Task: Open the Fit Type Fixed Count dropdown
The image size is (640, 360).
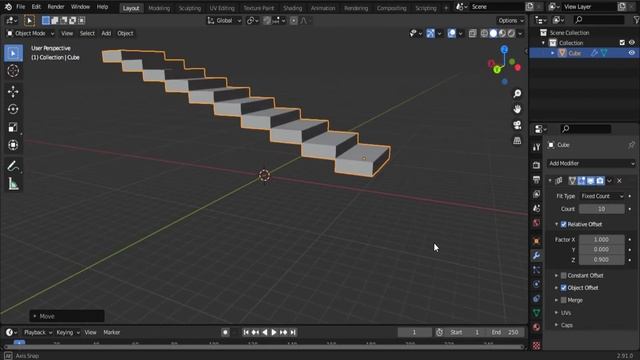Action: click(x=602, y=196)
